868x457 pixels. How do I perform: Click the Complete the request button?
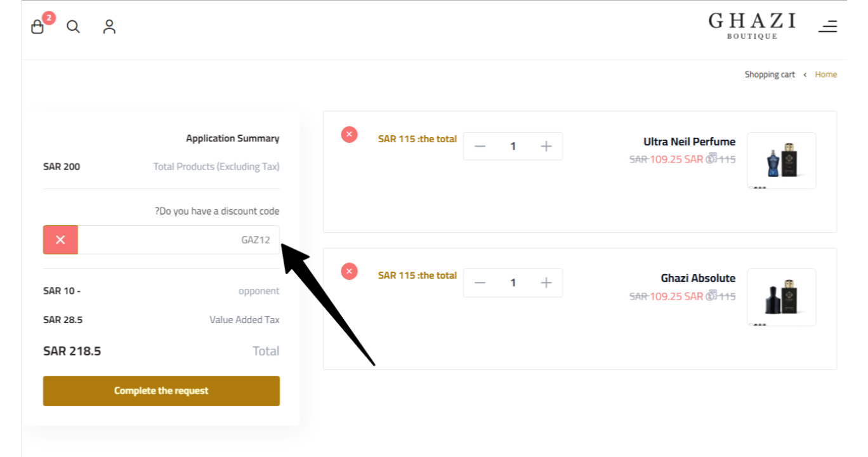[x=161, y=391]
